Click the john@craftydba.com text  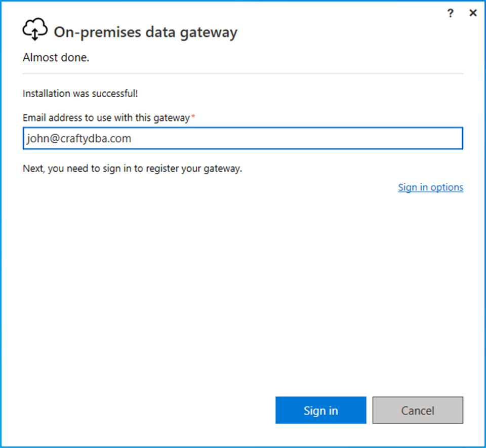click(79, 138)
